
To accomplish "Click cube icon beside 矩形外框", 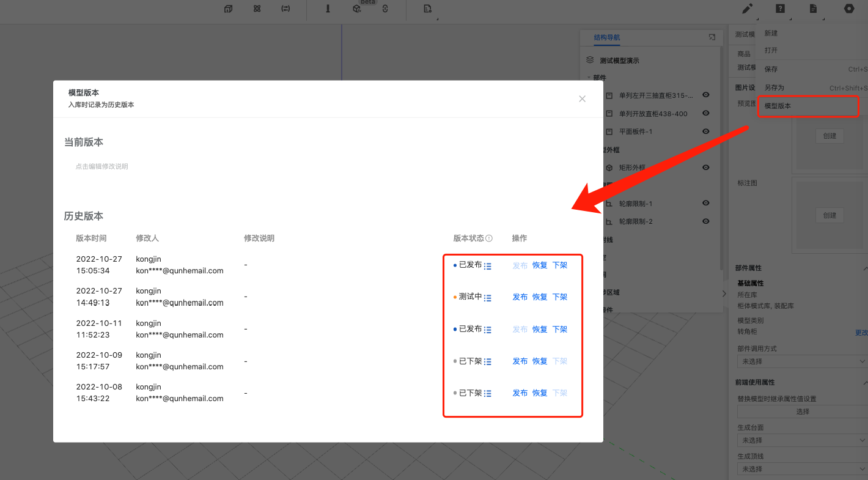I will tap(609, 168).
